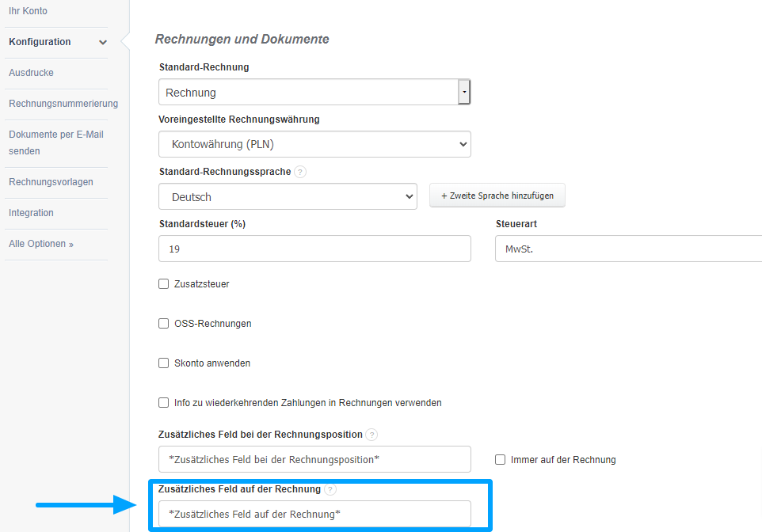Collapse the Konfiguration chevron in sidebar

[103, 42]
